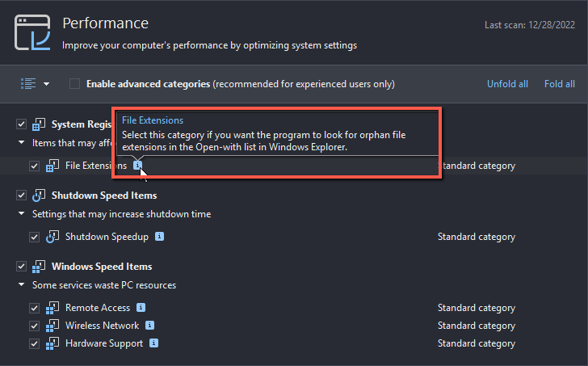Collapse the System Registry items section
588x366 pixels.
click(21, 142)
